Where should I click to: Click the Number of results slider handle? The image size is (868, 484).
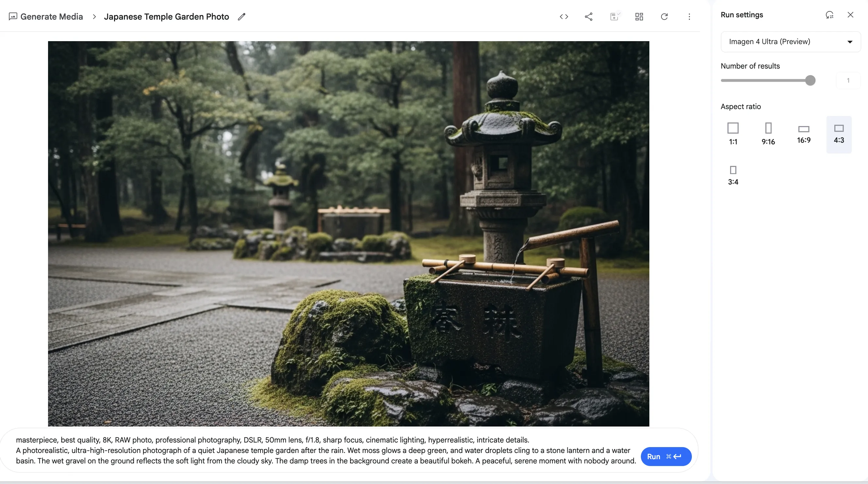(x=811, y=80)
